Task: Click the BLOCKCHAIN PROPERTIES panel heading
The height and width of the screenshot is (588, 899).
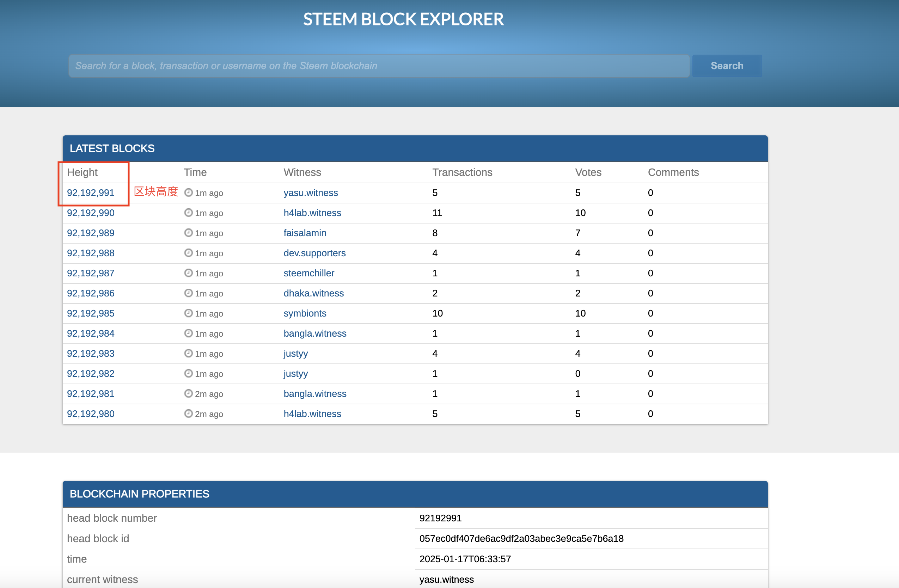Action: click(x=139, y=494)
